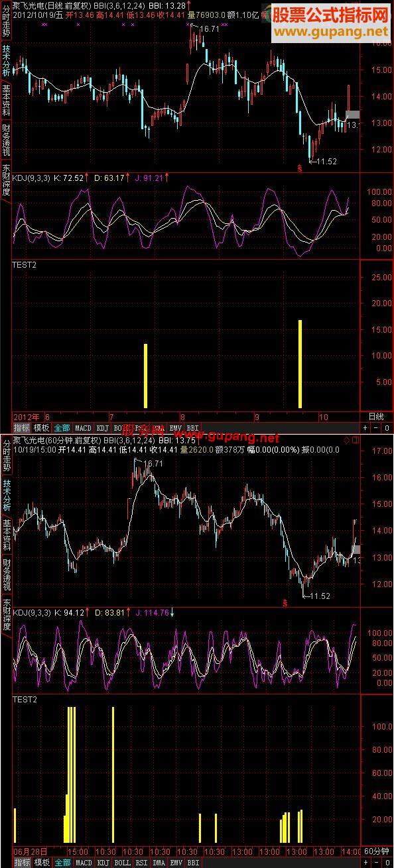Select 全部 tab under the 60-minute chart

62,863
